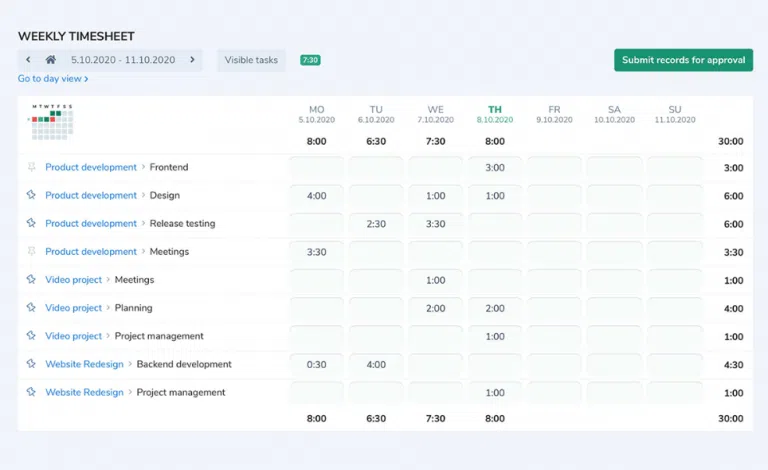Follow the Go to day view link
Image resolution: width=768 pixels, height=470 pixels.
point(53,79)
